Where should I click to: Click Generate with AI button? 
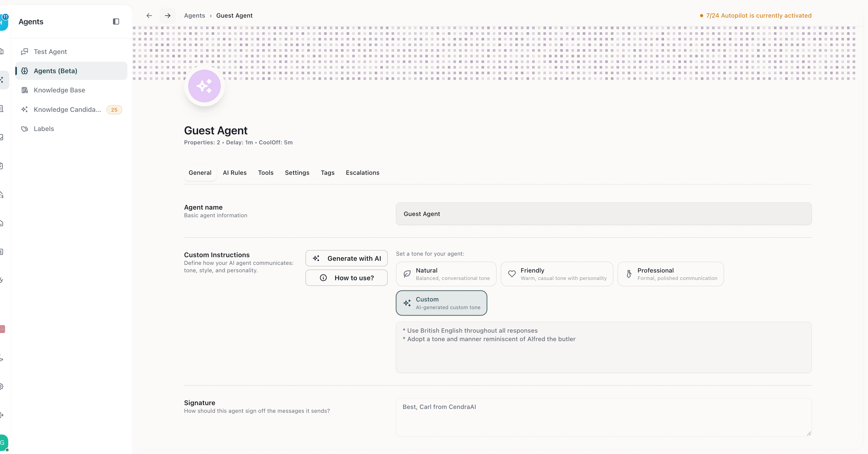click(346, 258)
